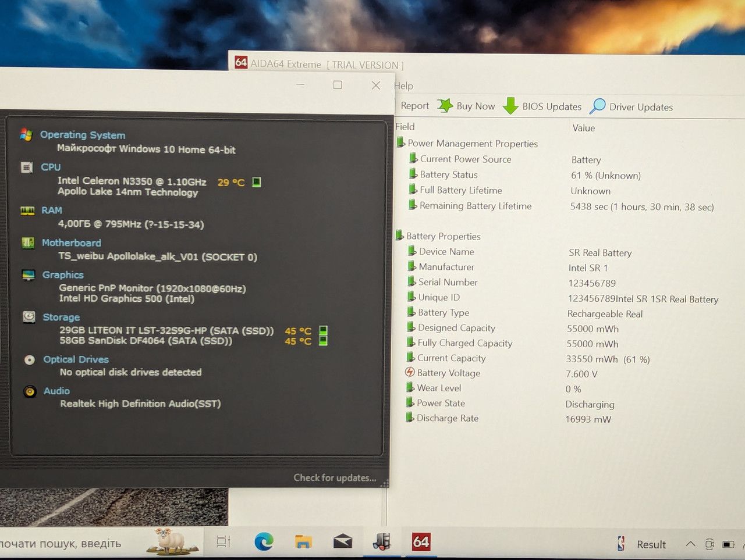Image resolution: width=745 pixels, height=560 pixels.
Task: Switch to AIDA64 taskbar icon
Action: click(421, 542)
